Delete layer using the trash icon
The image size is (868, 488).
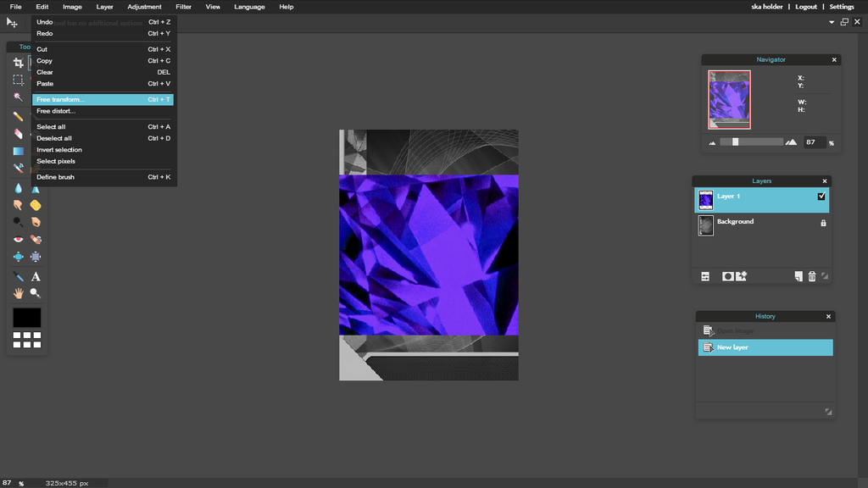tap(812, 277)
